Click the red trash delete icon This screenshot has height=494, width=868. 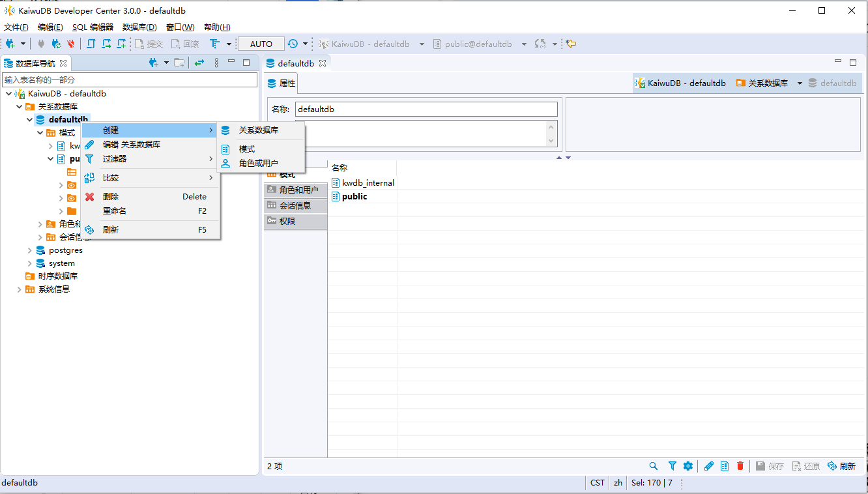(x=740, y=466)
